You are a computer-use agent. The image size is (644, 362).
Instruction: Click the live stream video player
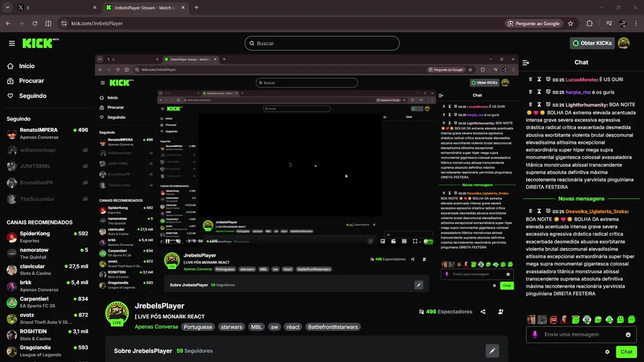[307, 173]
